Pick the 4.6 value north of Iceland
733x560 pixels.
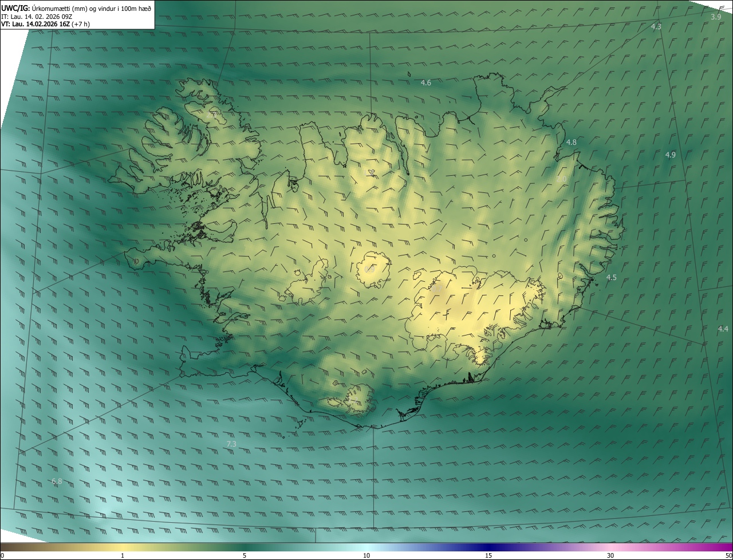tap(425, 83)
